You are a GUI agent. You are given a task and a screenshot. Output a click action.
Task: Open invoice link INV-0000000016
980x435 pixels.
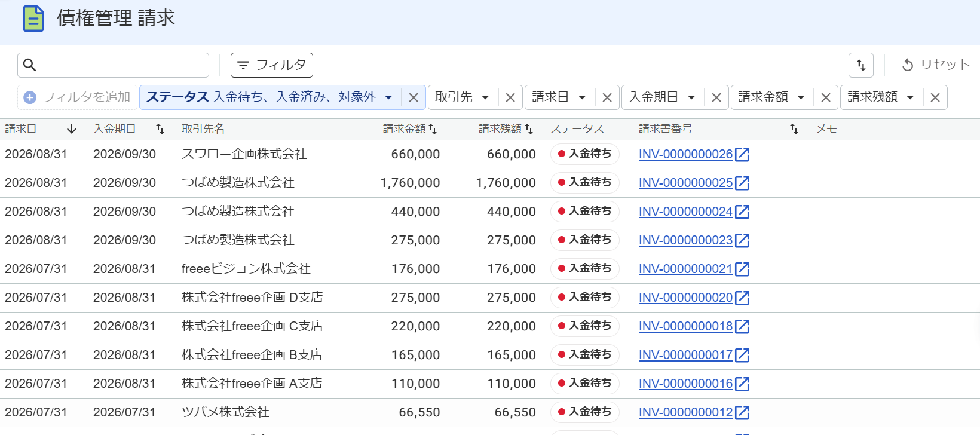[x=685, y=384]
